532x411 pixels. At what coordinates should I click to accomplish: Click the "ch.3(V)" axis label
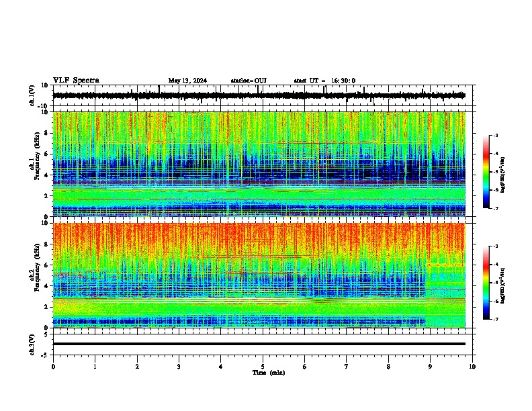click(x=32, y=345)
